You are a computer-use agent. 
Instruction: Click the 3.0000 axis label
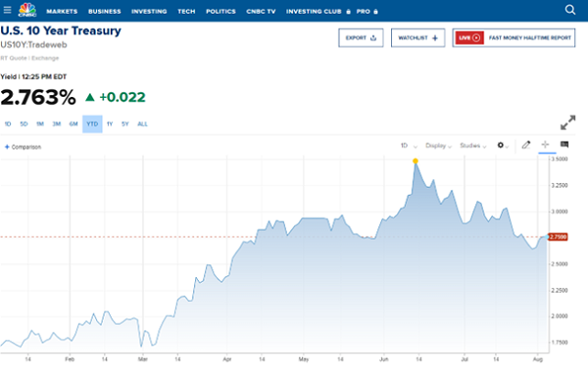(x=560, y=211)
